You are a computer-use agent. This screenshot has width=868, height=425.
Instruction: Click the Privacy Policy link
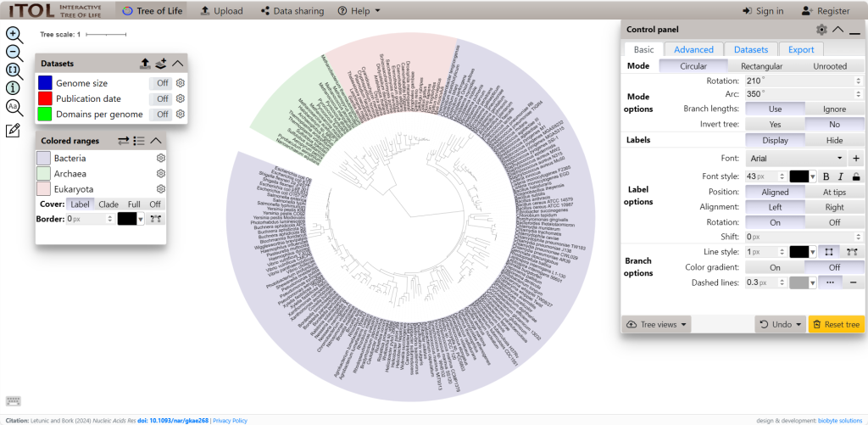coord(230,420)
